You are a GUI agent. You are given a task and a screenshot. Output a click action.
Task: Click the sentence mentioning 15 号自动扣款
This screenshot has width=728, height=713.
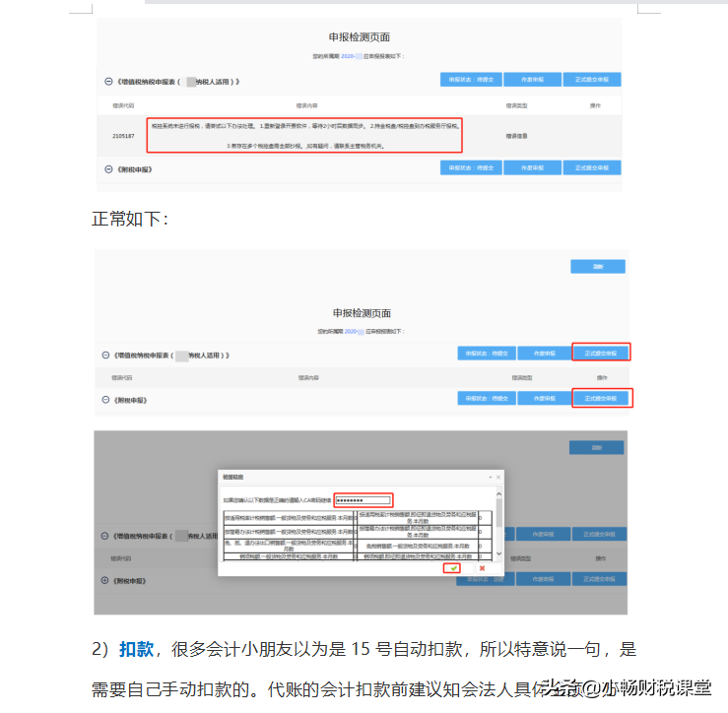coord(364,649)
